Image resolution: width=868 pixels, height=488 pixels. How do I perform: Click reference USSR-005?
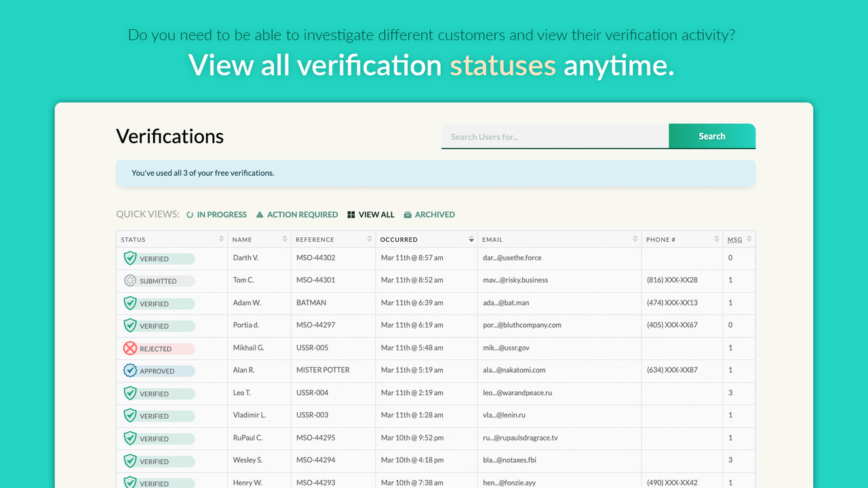click(313, 348)
